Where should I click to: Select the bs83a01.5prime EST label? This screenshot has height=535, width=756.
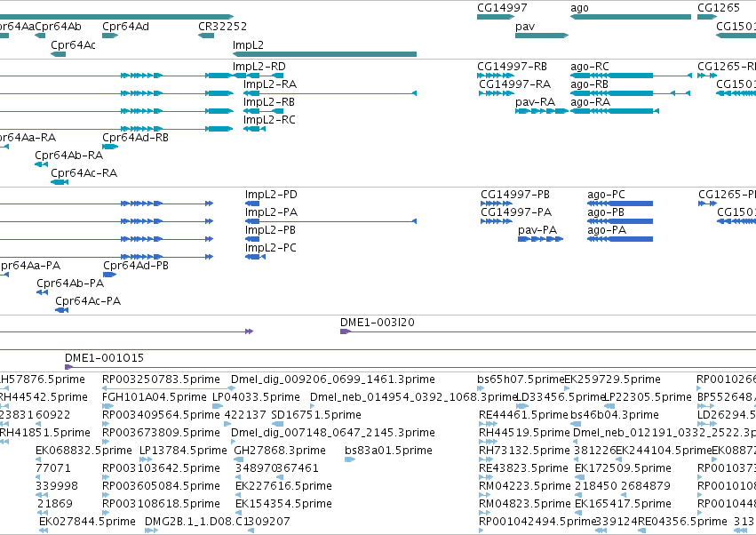(388, 451)
